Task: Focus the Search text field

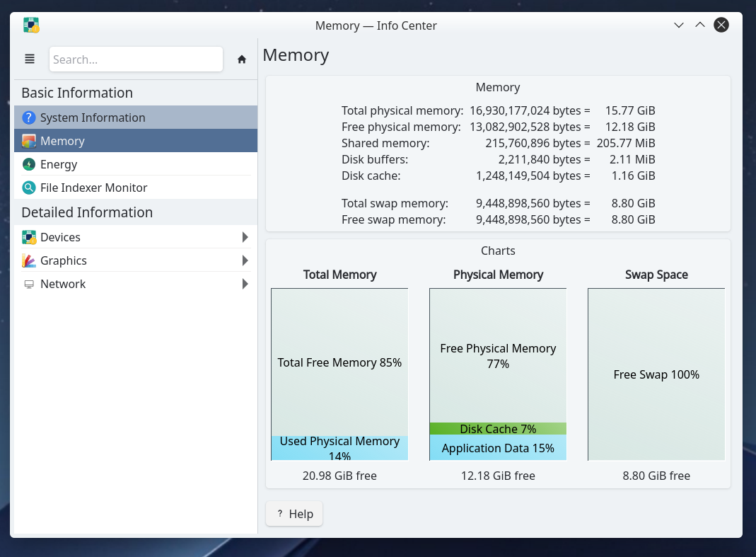Action: 136,59
